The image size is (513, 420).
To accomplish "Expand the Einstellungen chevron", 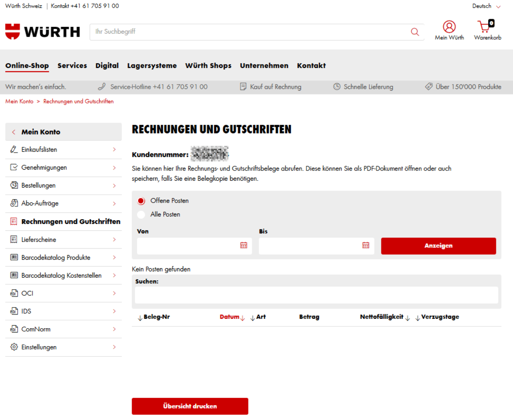I will click(x=114, y=347).
